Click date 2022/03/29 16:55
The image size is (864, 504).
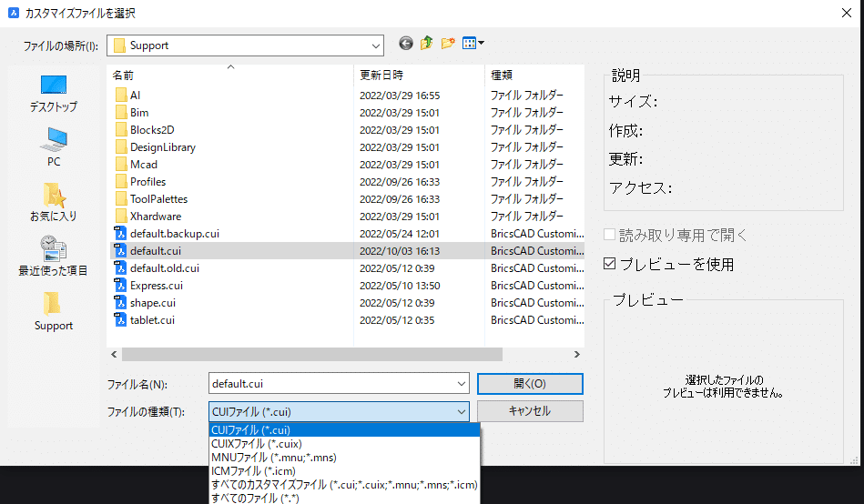pos(400,96)
